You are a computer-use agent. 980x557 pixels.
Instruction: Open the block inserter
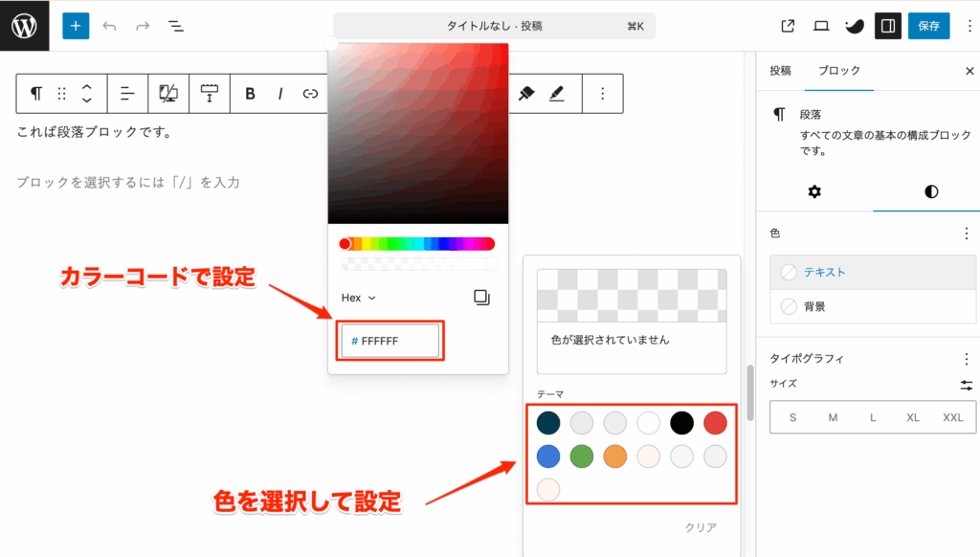75,26
